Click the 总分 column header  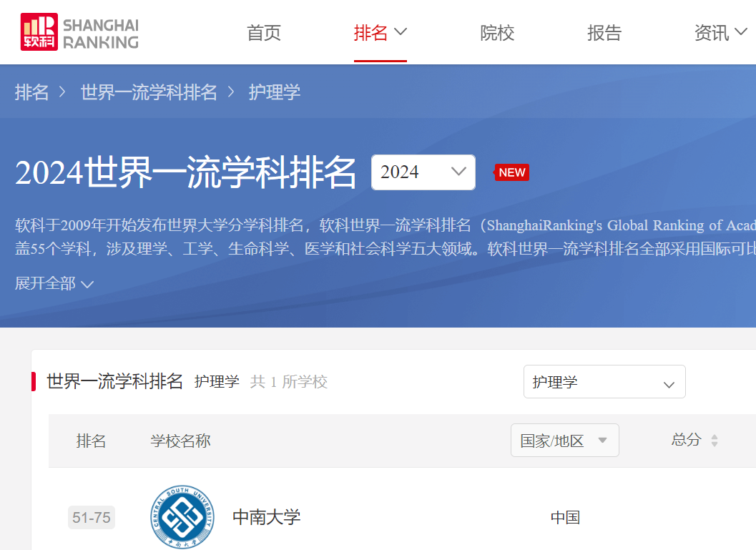[686, 440]
